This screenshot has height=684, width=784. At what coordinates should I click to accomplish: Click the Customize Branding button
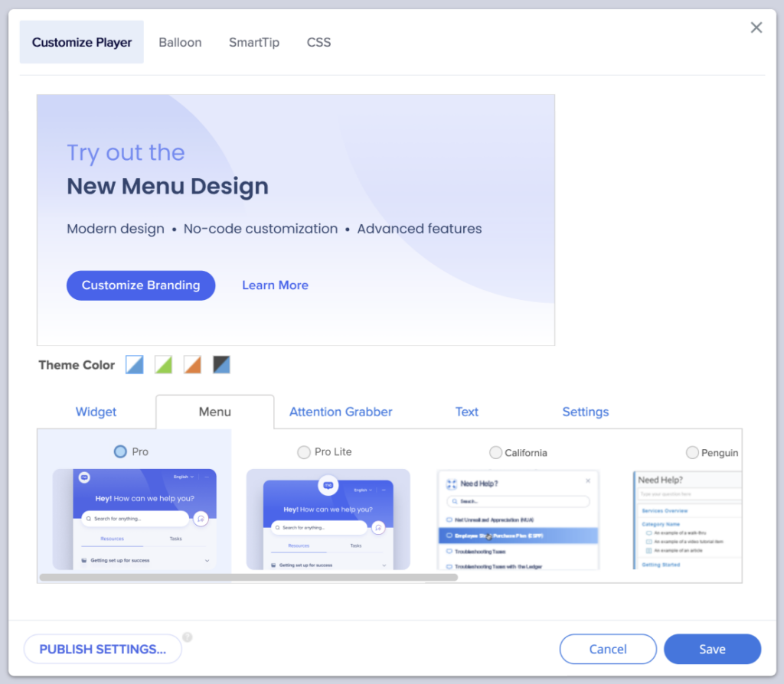[x=140, y=285]
